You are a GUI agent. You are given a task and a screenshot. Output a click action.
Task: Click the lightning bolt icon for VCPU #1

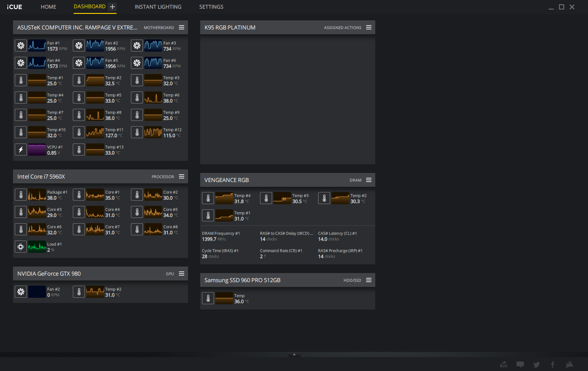point(21,150)
